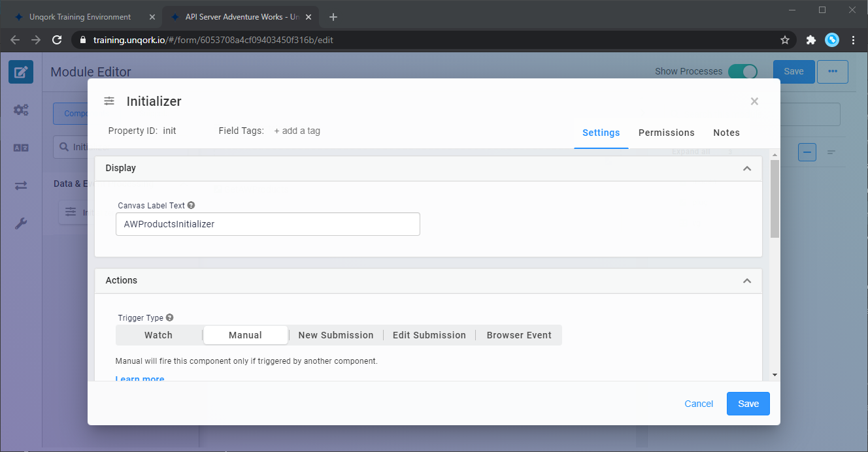The width and height of the screenshot is (868, 452).
Task: Click the transfer arrows icon in left sidebar
Action: click(21, 186)
